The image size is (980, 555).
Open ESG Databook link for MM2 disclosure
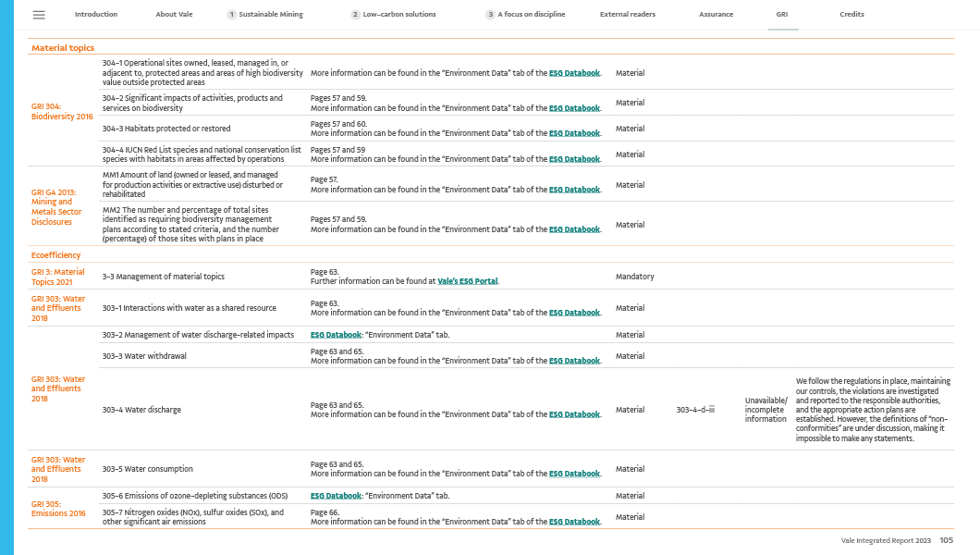coord(574,229)
